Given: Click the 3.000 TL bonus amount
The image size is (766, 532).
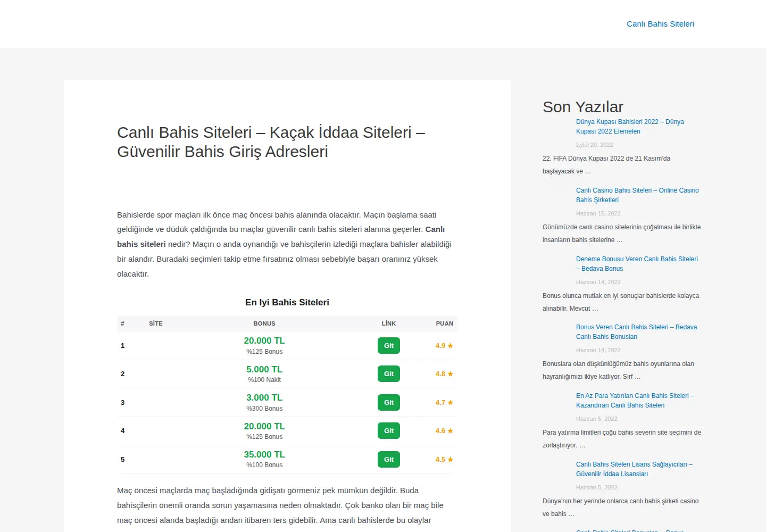Looking at the screenshot, I should point(264,398).
